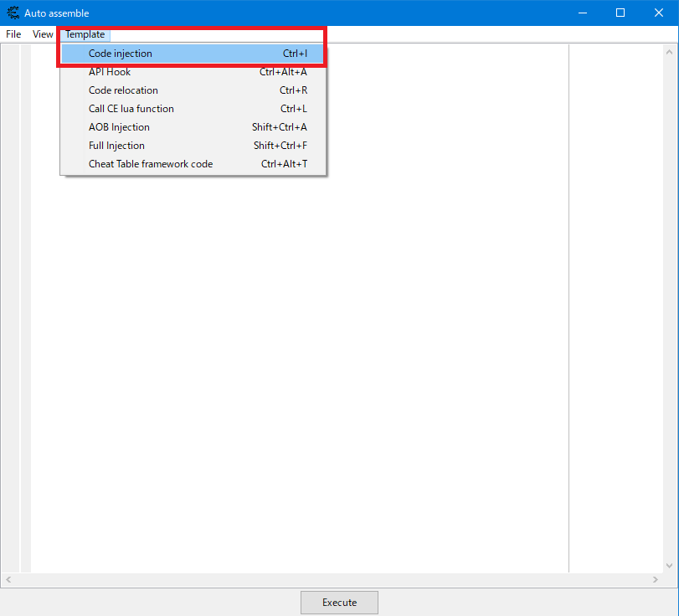Choose Call CE lua function

coord(193,109)
